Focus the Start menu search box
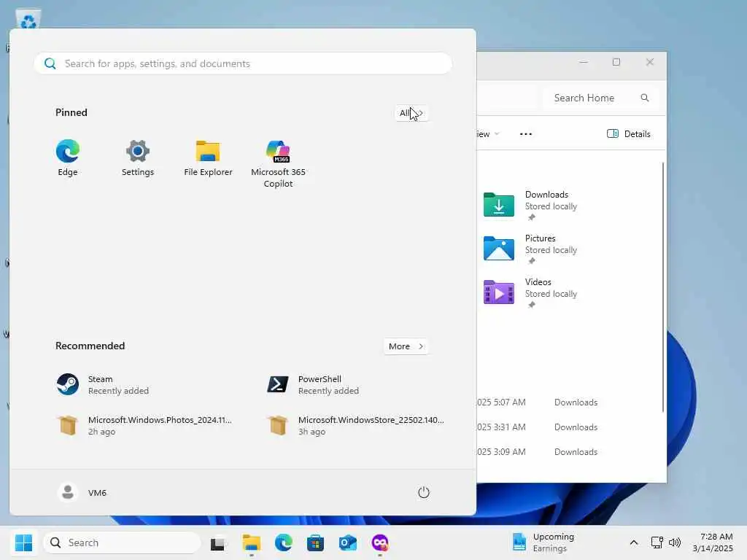 pos(243,63)
